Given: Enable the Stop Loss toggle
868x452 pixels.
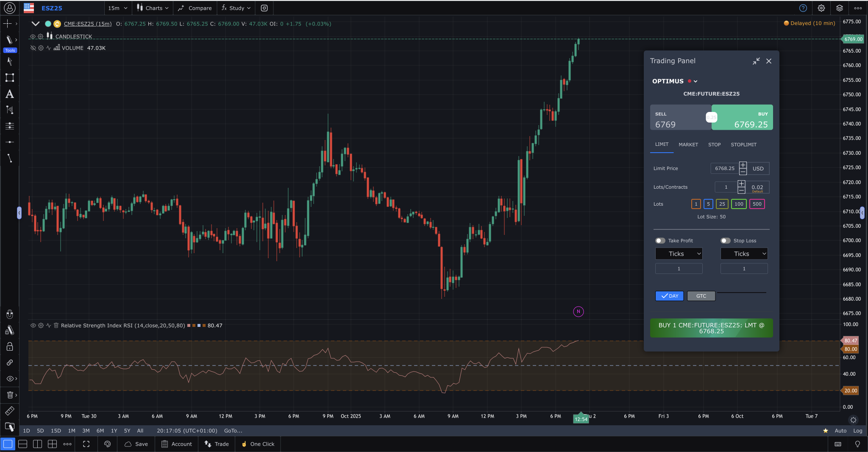Looking at the screenshot, I should [725, 240].
